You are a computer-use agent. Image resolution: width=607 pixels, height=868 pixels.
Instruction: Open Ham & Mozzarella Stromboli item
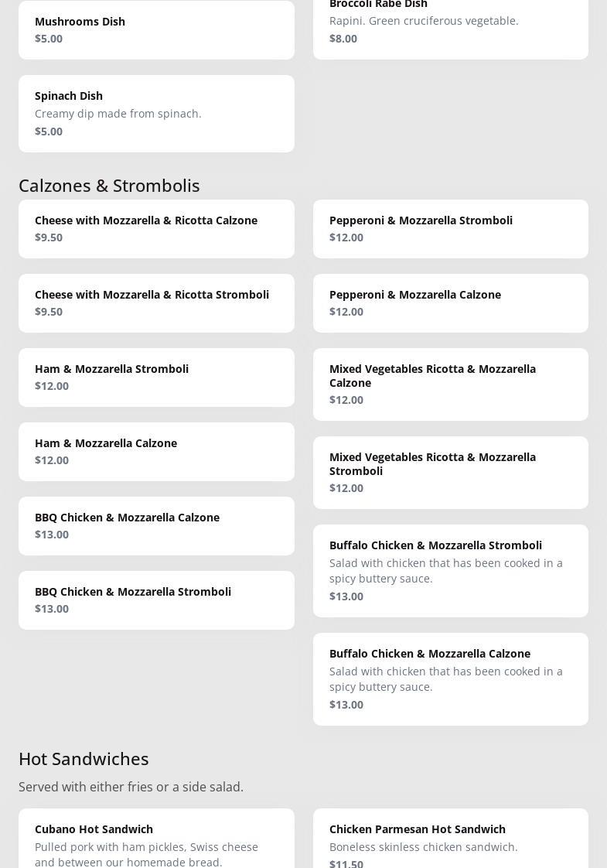(x=156, y=377)
